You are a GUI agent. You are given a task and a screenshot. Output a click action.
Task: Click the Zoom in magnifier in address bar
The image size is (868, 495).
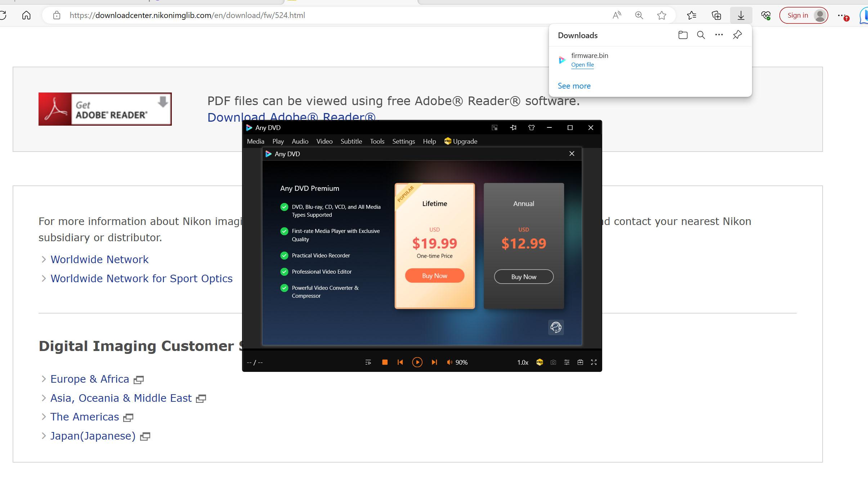tap(639, 15)
